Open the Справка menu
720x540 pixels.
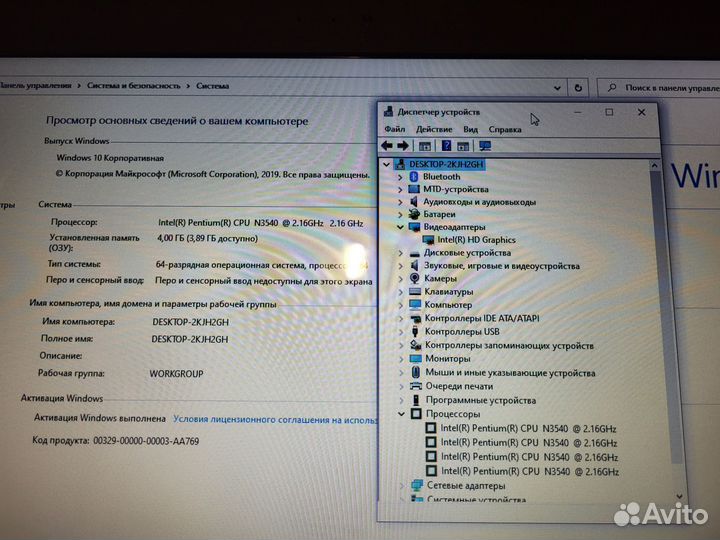[505, 129]
